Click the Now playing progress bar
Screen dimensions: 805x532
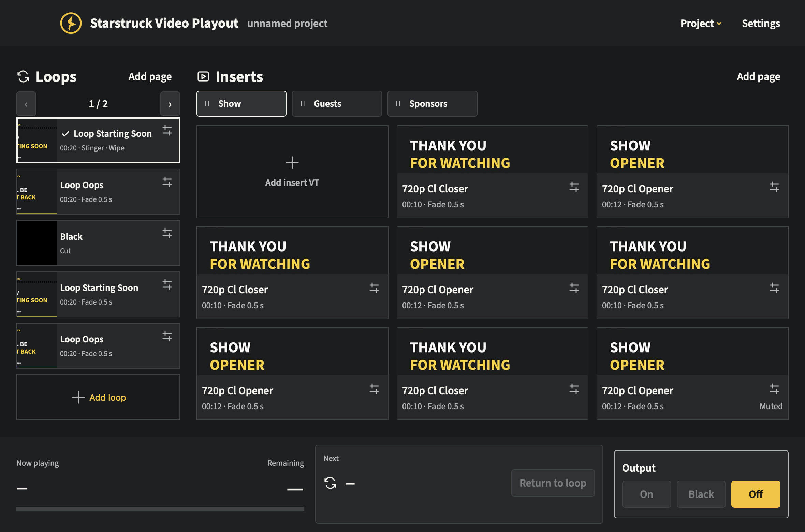point(160,508)
